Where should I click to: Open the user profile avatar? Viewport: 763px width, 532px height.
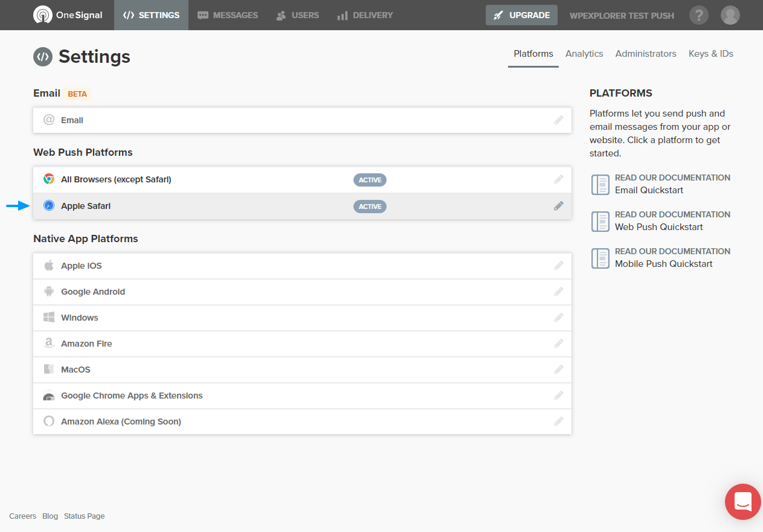730,15
